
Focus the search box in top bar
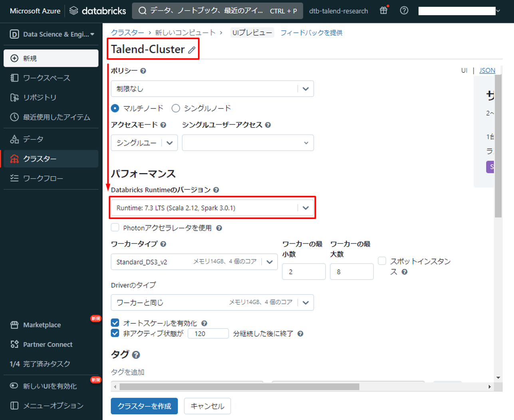[218, 11]
